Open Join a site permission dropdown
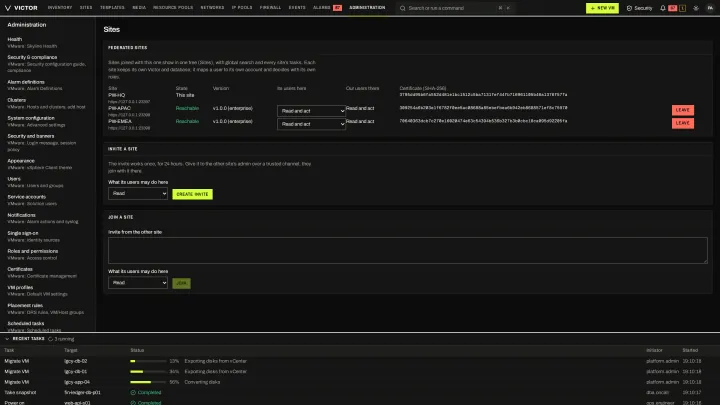The width and height of the screenshot is (720, 405). [138, 283]
